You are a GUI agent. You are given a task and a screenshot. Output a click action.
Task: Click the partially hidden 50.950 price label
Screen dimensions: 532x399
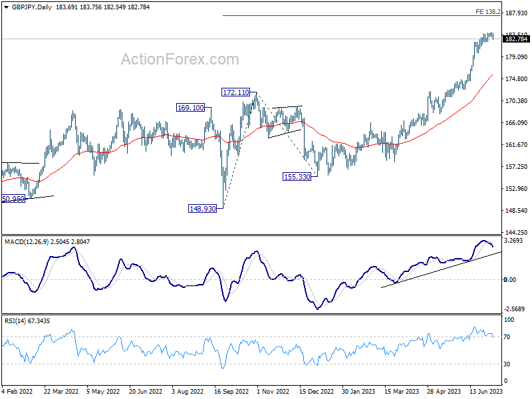pos(13,199)
